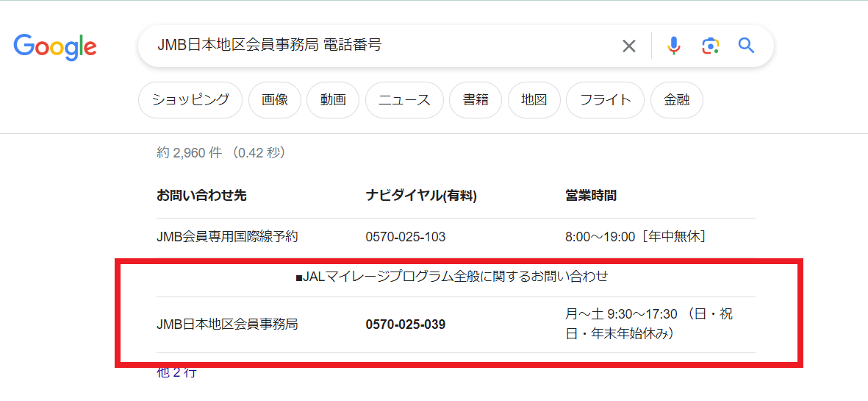The width and height of the screenshot is (868, 401).
Task: Start voice search with microphone icon
Action: point(674,46)
